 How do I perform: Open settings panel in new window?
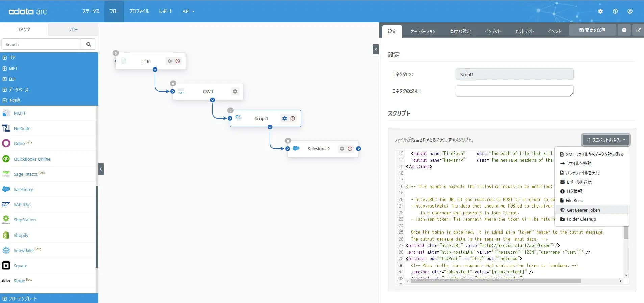tap(638, 30)
